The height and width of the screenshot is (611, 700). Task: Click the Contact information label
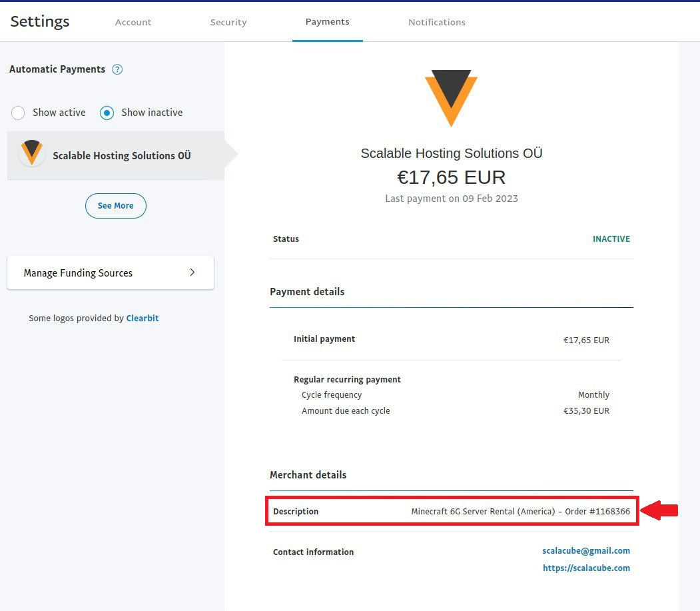tap(314, 552)
